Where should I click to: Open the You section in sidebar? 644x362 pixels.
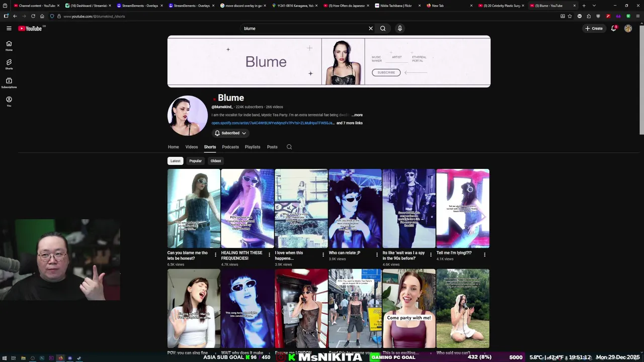click(x=9, y=102)
